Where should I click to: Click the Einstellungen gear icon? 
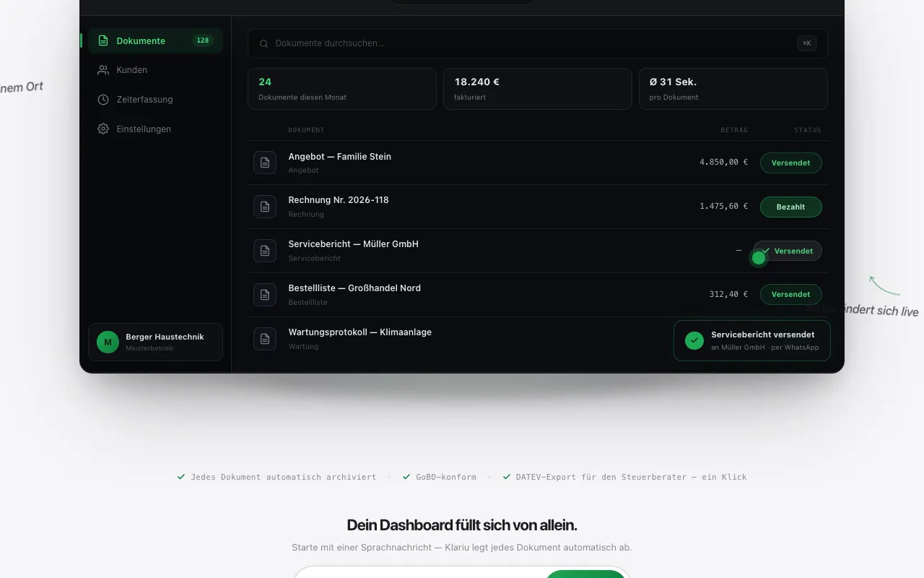click(103, 129)
